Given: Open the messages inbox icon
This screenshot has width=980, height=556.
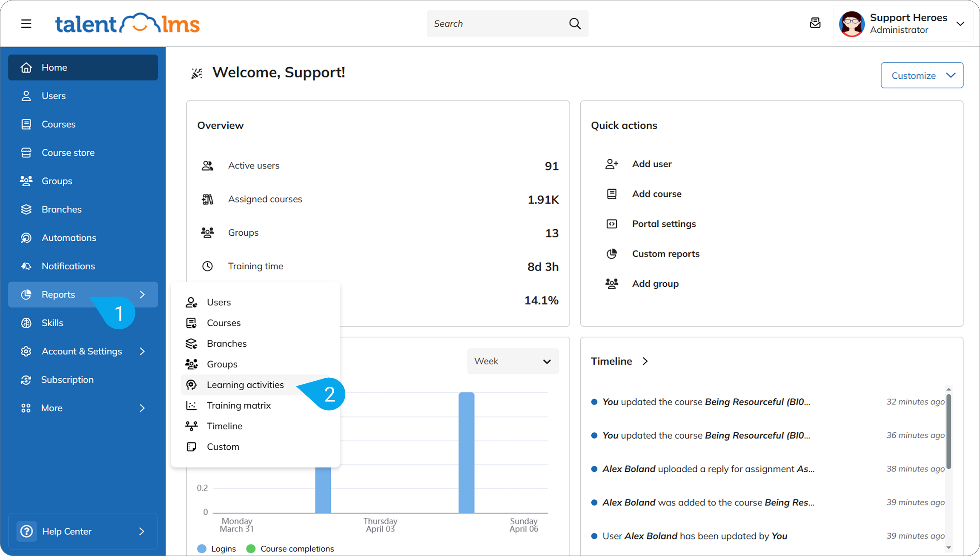Looking at the screenshot, I should tap(815, 23).
